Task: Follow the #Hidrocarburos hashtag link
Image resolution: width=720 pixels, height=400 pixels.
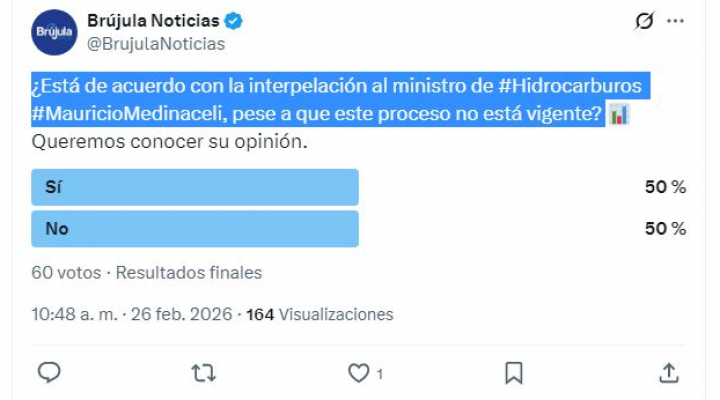Action: tap(568, 88)
